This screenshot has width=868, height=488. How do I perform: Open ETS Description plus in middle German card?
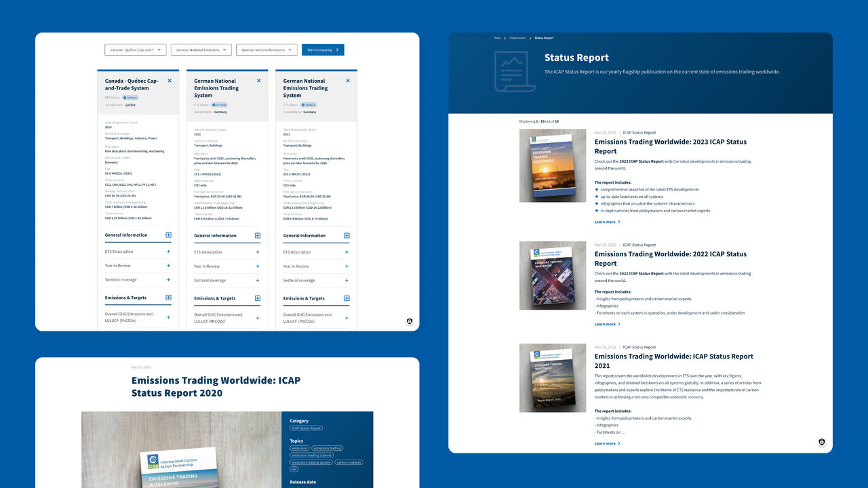(258, 252)
